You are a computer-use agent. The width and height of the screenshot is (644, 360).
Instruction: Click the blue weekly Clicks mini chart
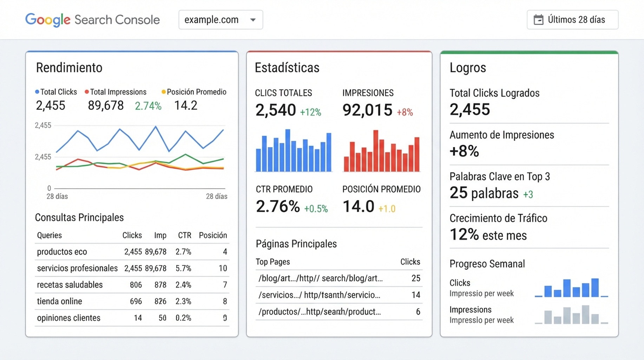pos(571,288)
